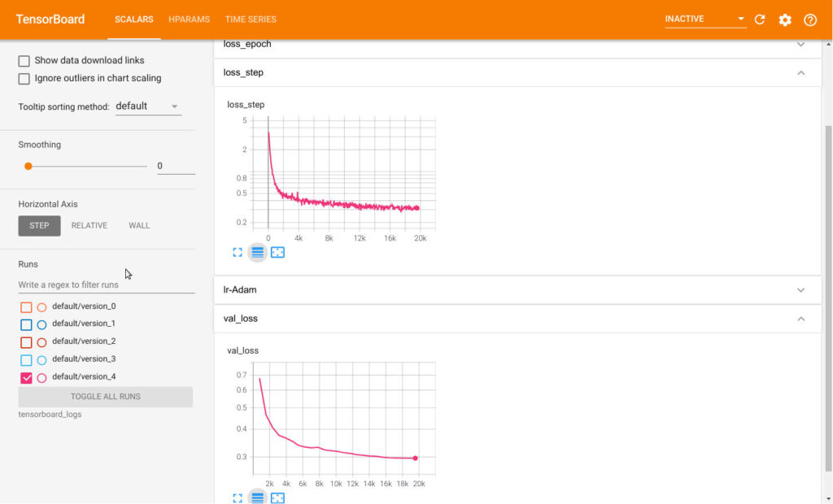Click the loss_step chart title
This screenshot has height=504, width=833.
tap(246, 105)
